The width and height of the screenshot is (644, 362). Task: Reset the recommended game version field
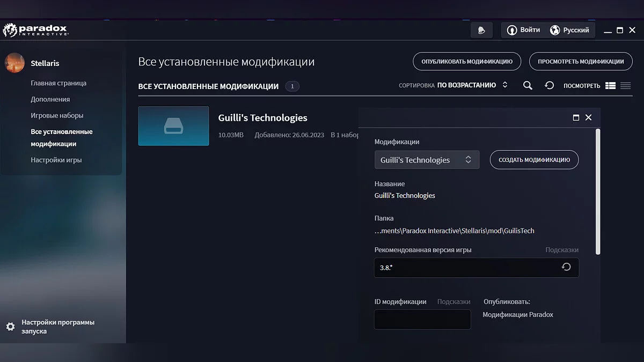click(x=566, y=267)
